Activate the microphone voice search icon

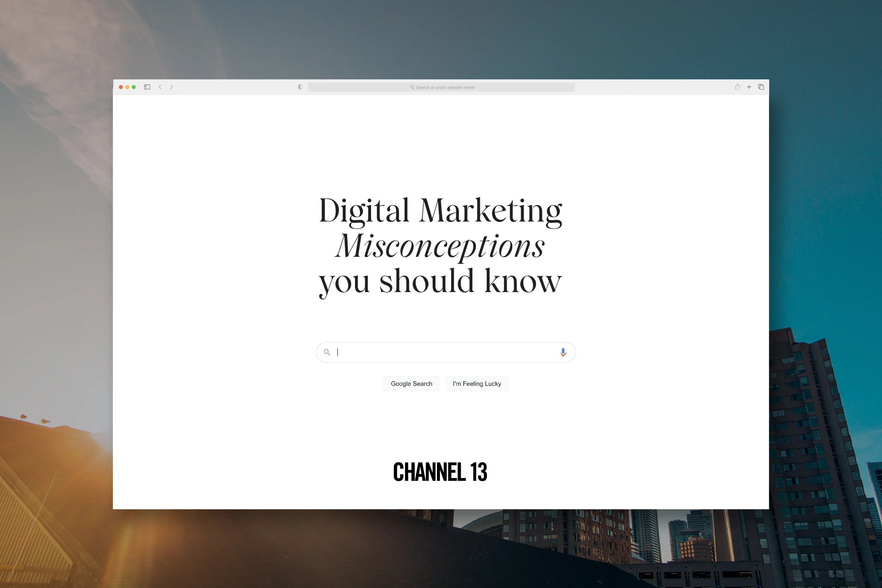(x=563, y=352)
